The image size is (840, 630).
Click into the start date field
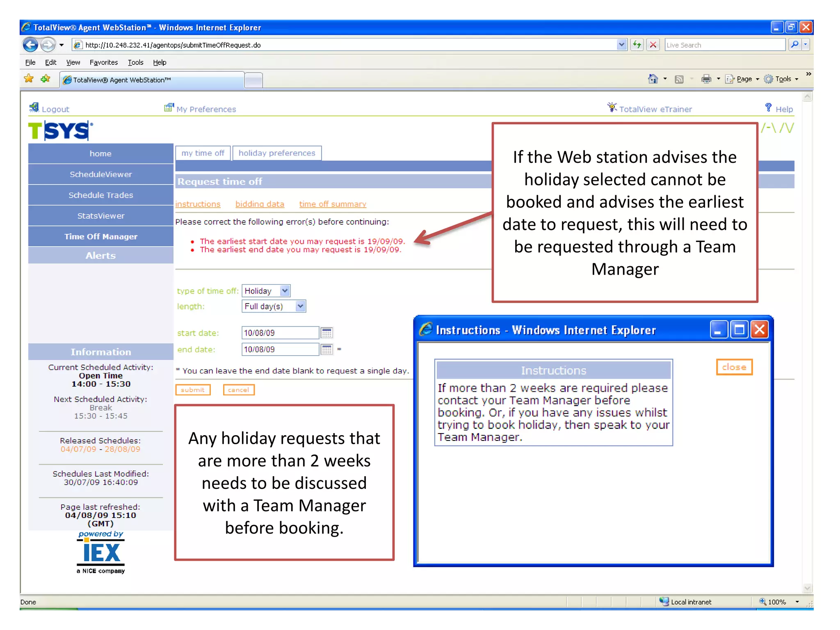coord(280,333)
